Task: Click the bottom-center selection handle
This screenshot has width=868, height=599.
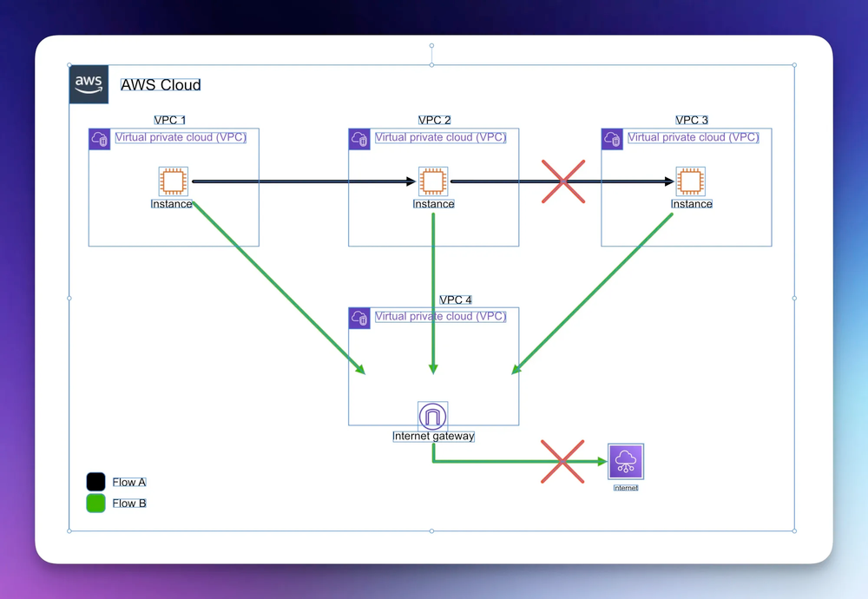Action: click(431, 531)
